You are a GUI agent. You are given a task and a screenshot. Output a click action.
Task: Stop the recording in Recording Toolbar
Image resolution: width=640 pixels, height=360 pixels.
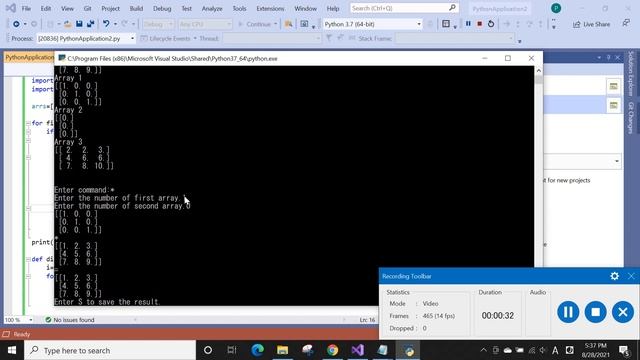coord(596,312)
